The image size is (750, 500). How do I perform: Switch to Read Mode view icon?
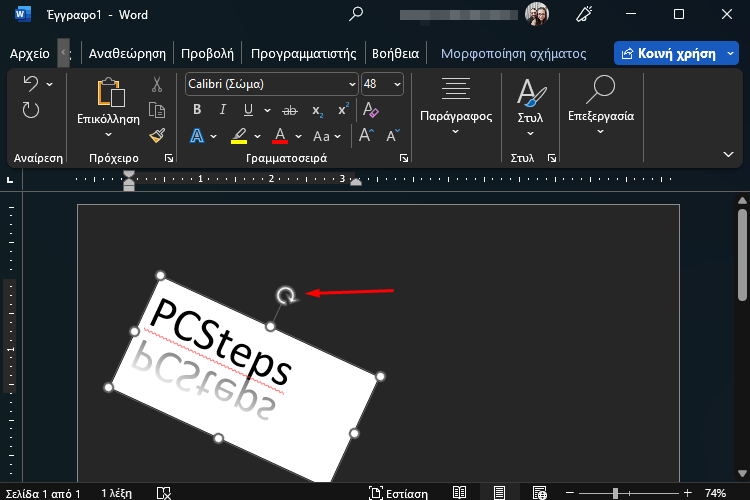point(459,493)
